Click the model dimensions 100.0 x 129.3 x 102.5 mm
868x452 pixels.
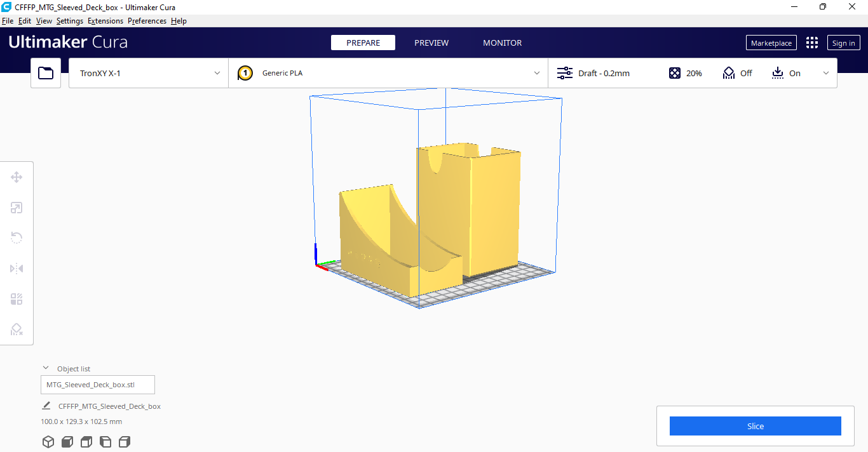(x=81, y=422)
